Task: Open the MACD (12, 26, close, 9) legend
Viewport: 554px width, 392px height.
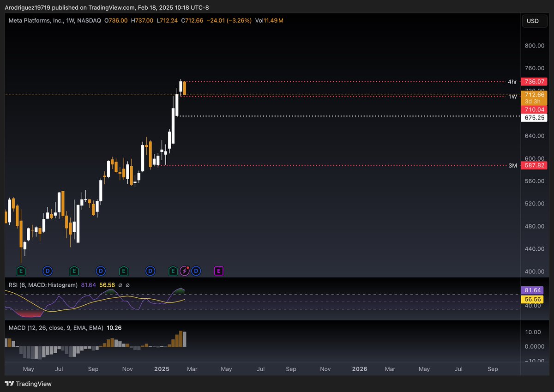Action: (x=56, y=327)
